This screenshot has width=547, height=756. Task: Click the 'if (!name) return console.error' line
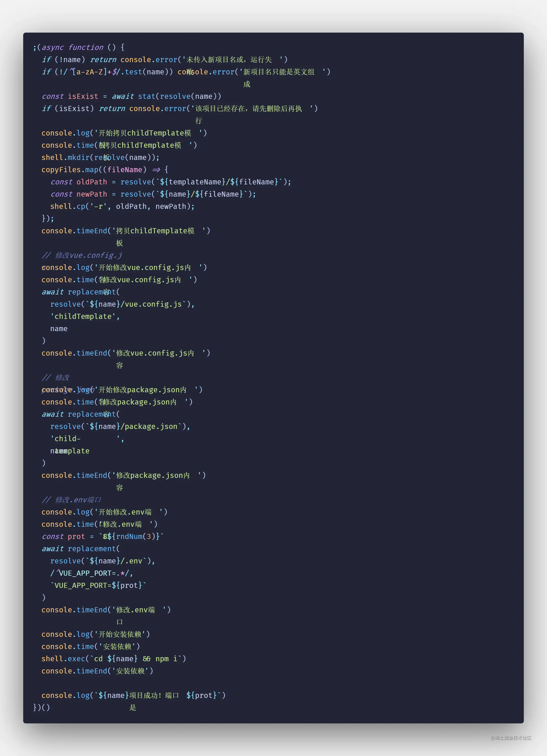pos(164,60)
